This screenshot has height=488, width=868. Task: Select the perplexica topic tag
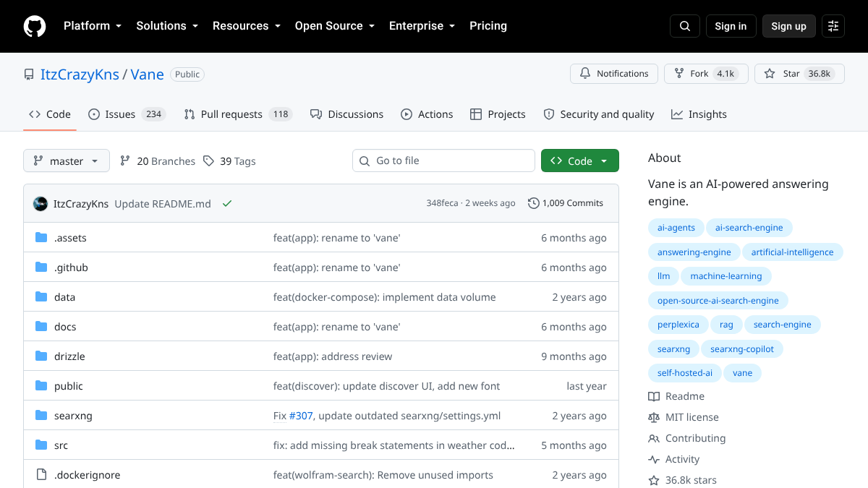point(678,325)
